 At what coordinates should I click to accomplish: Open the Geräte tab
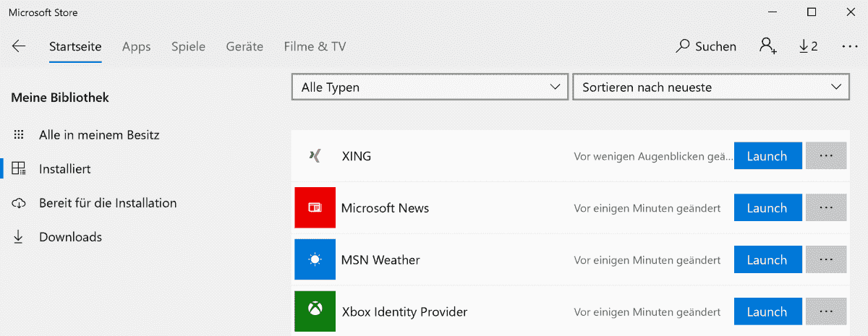pyautogui.click(x=244, y=46)
